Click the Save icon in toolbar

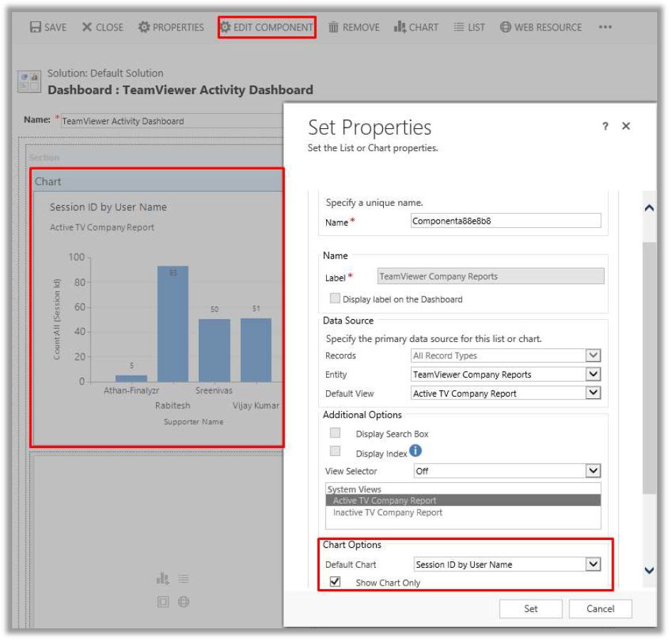(35, 27)
